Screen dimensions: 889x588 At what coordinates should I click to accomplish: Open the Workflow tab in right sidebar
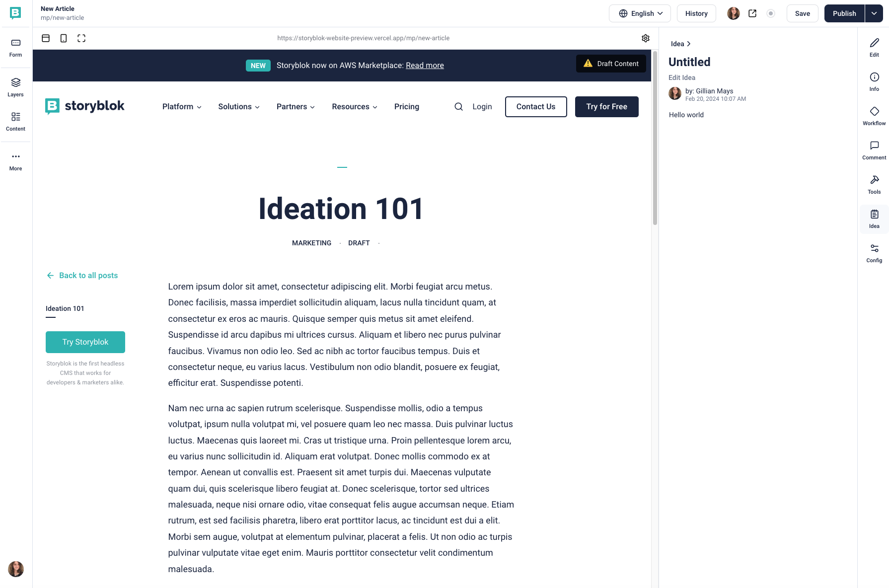coord(874,116)
